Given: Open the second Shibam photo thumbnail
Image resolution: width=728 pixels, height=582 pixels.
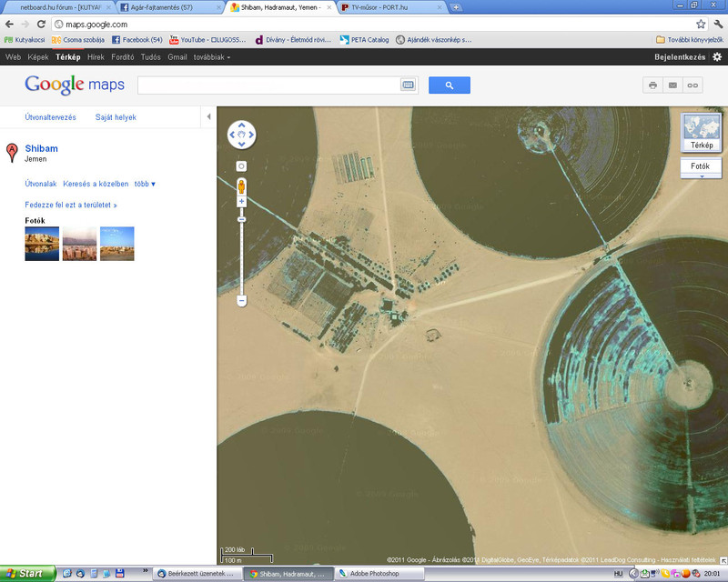Looking at the screenshot, I should coord(79,244).
